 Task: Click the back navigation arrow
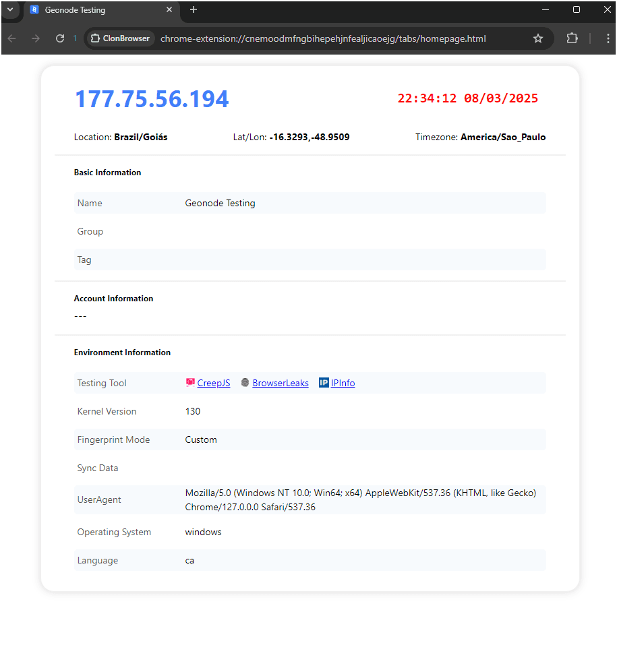[11, 38]
